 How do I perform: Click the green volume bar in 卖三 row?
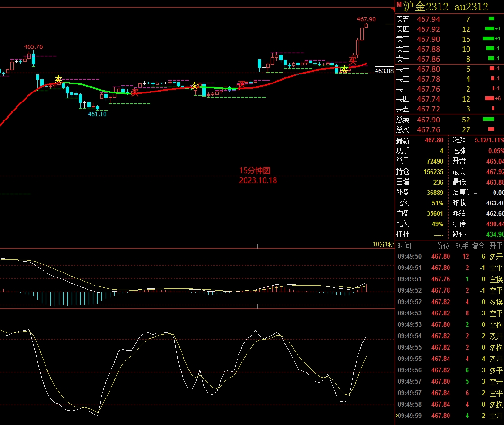(x=488, y=39)
